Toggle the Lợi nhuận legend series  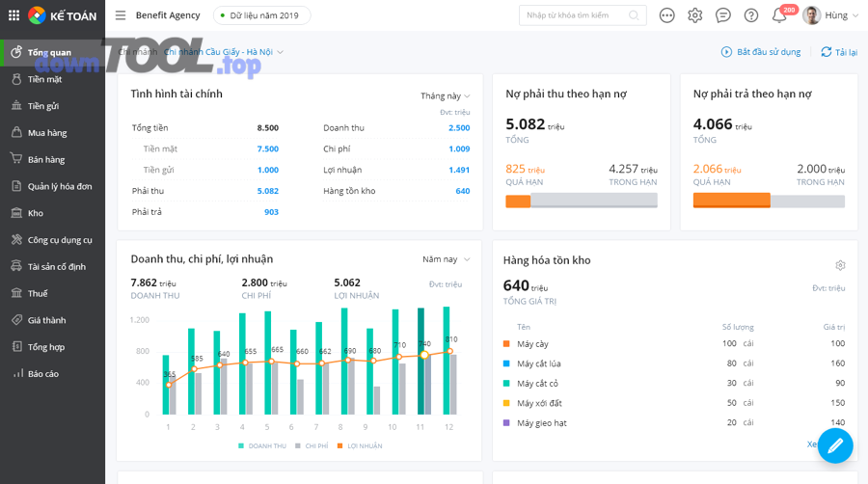coord(360,446)
